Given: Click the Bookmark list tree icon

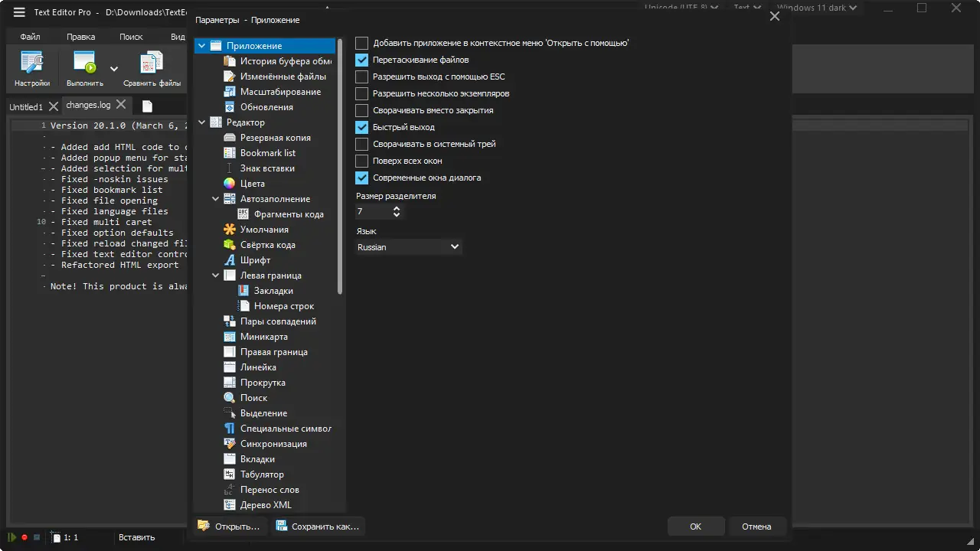Looking at the screenshot, I should click(229, 153).
